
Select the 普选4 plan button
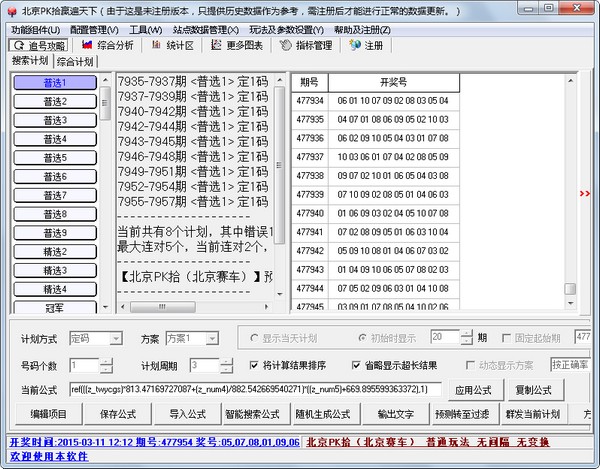coord(55,139)
